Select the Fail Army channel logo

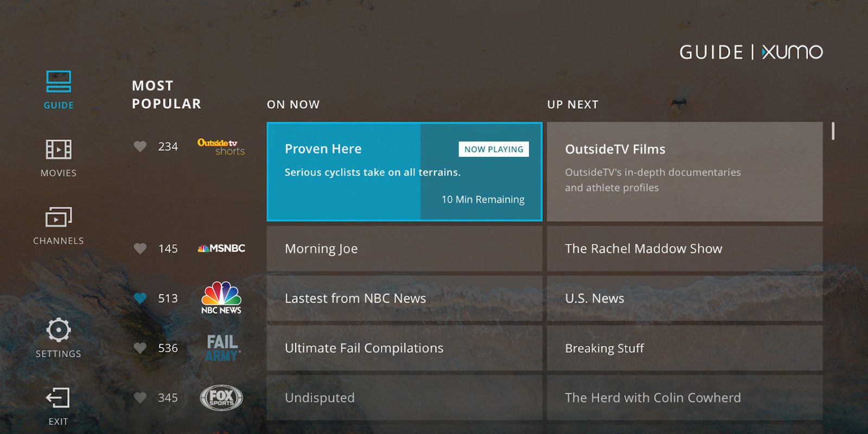coord(222,348)
